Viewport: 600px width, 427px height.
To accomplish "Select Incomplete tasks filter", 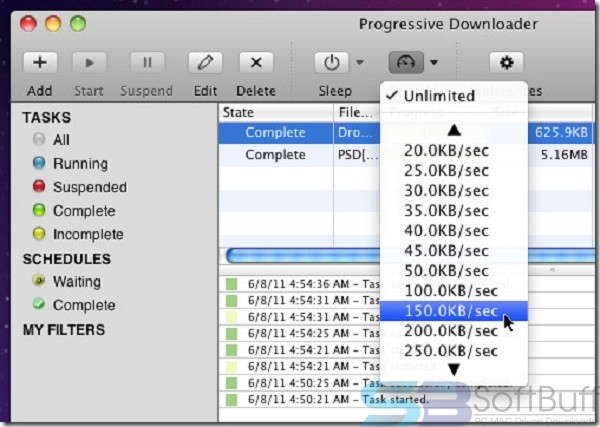I will pos(78,234).
